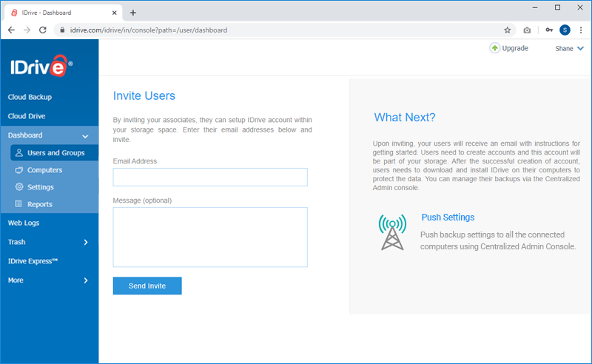Screen dimensions: 592x364
Task: Click the camera screenshot extension icon
Action: click(527, 30)
